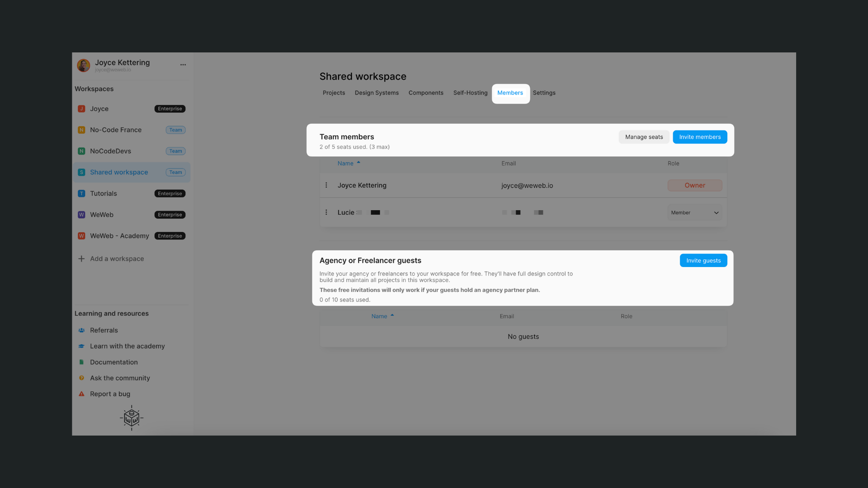The height and width of the screenshot is (488, 868).
Task: Open Ask the community link
Action: pyautogui.click(x=120, y=378)
